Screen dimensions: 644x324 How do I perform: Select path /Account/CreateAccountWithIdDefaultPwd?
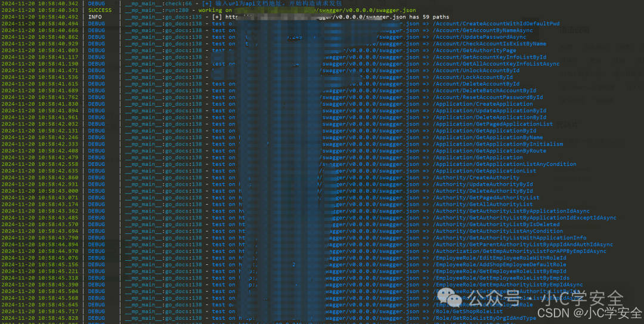point(496,23)
